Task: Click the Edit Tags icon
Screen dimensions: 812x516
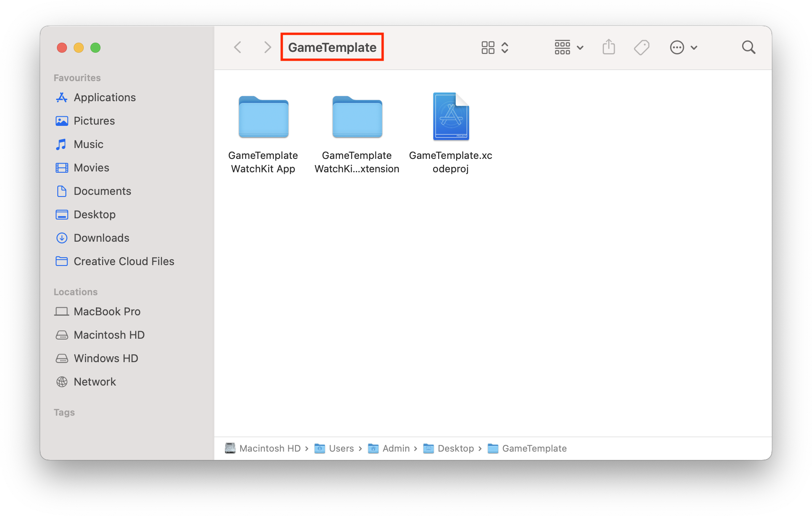Action: (x=642, y=48)
